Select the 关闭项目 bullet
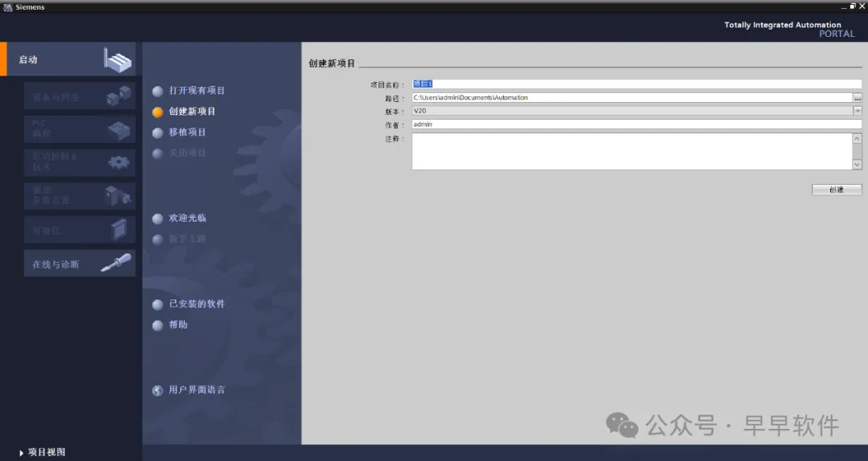Screen dimensions: 868x461 coord(158,154)
